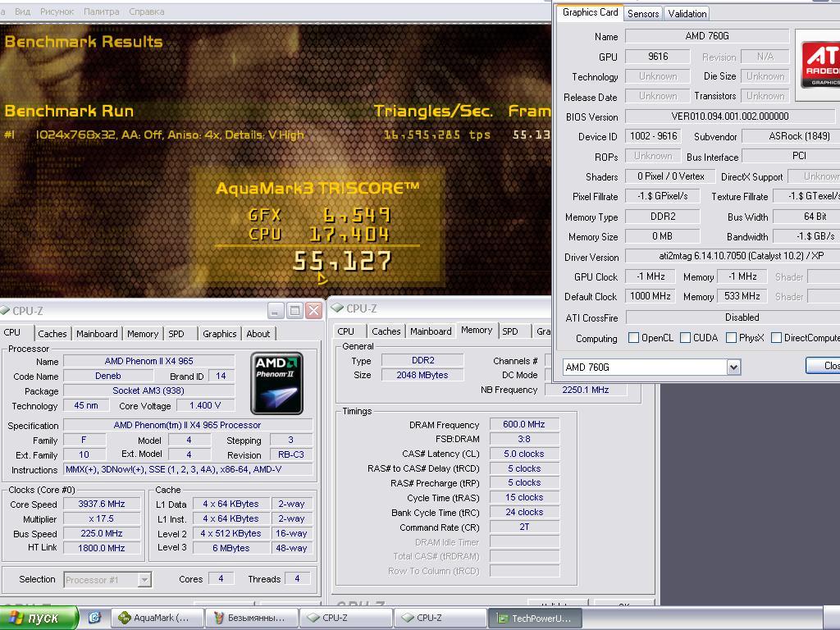Viewport: 840px width, 630px height.
Task: Open Mainboard tab in left CPU-Z window
Action: 97,334
